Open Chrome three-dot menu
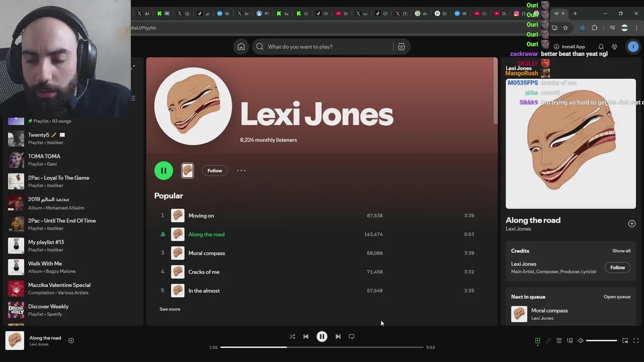Viewport: 644px width, 362px height. point(636,28)
